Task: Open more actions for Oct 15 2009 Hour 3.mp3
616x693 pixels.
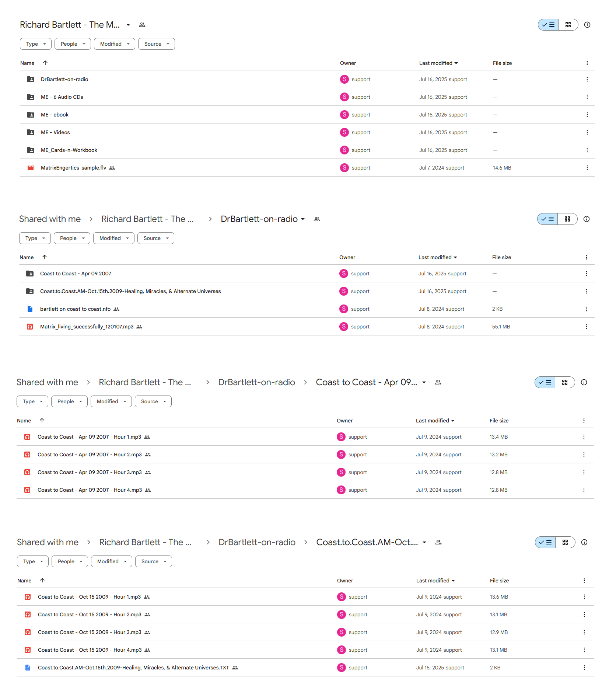Action: click(x=584, y=632)
